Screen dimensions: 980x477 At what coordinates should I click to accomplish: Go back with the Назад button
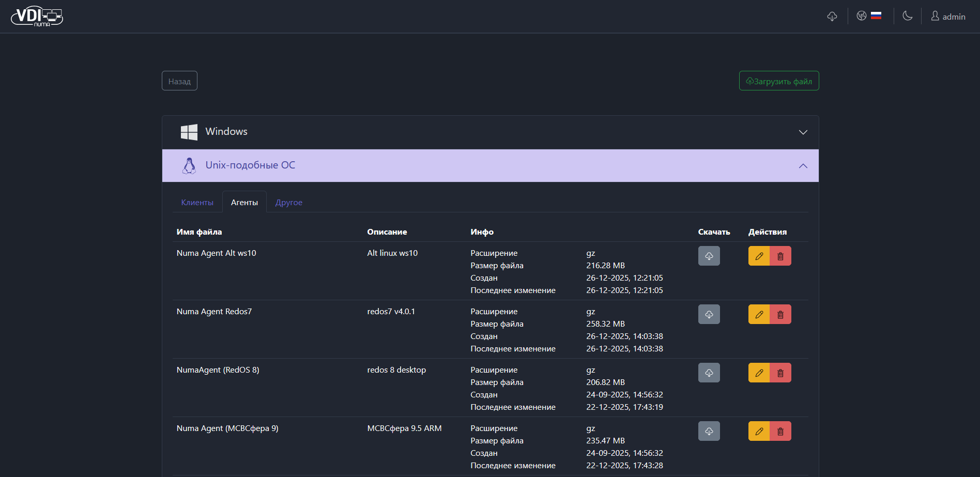click(x=179, y=81)
